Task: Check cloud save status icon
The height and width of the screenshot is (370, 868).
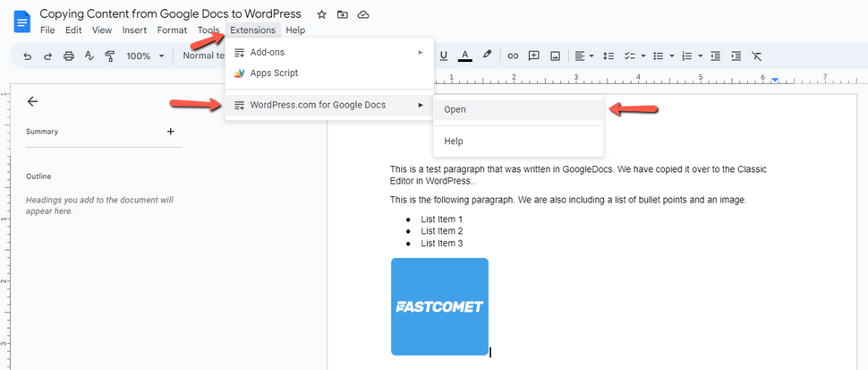Action: [x=363, y=14]
